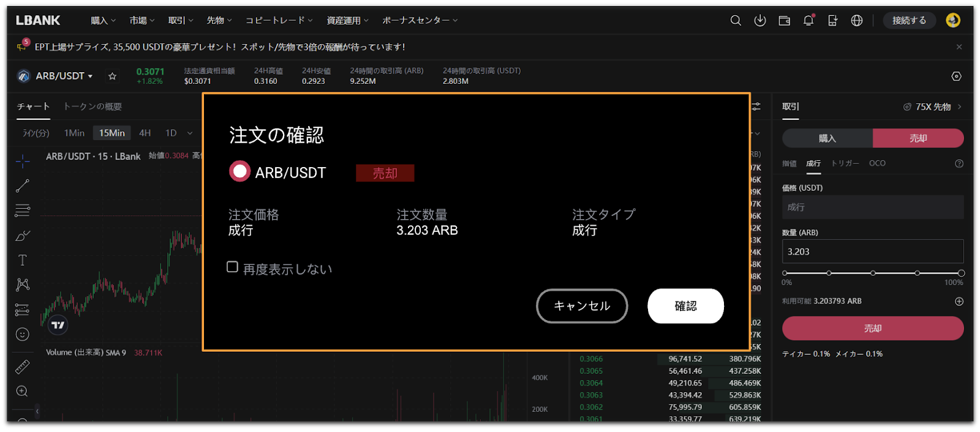Open the notifications bell icon
980x432 pixels.
(809, 21)
